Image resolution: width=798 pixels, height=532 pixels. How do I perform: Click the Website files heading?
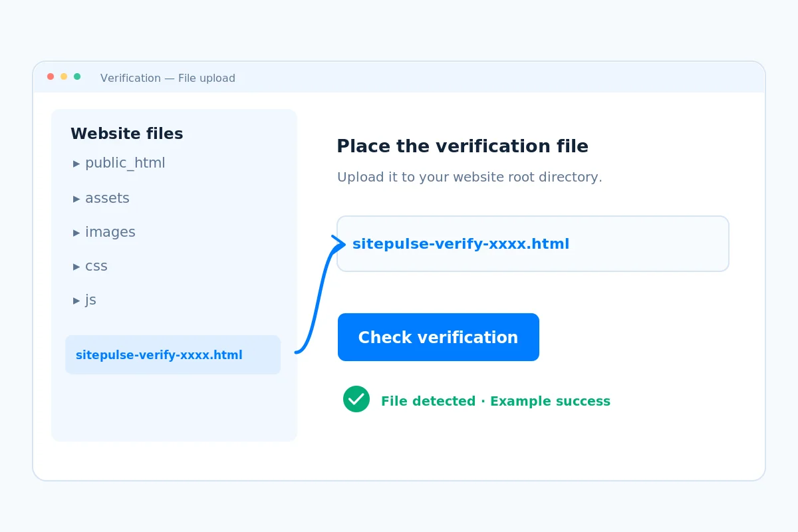(126, 134)
